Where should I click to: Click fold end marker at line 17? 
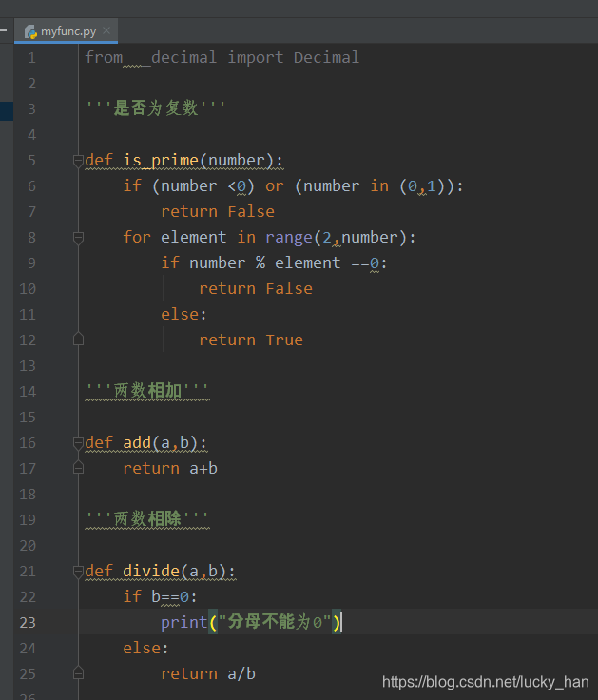pos(78,468)
